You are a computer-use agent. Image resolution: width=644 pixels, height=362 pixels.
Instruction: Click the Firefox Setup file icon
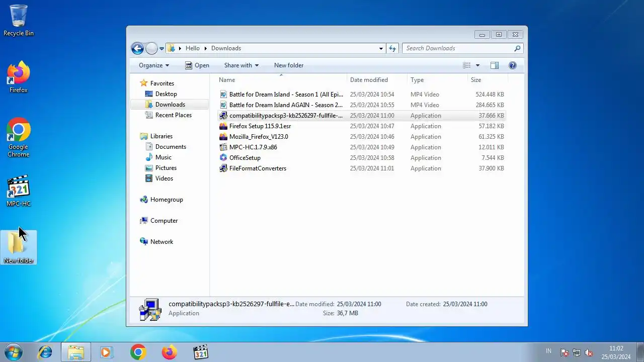(224, 126)
